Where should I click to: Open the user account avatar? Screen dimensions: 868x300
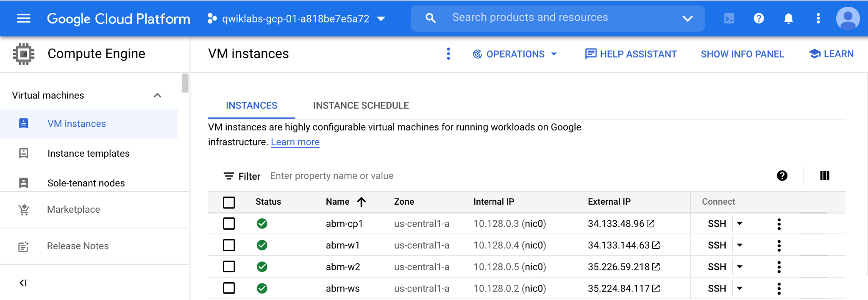848,18
